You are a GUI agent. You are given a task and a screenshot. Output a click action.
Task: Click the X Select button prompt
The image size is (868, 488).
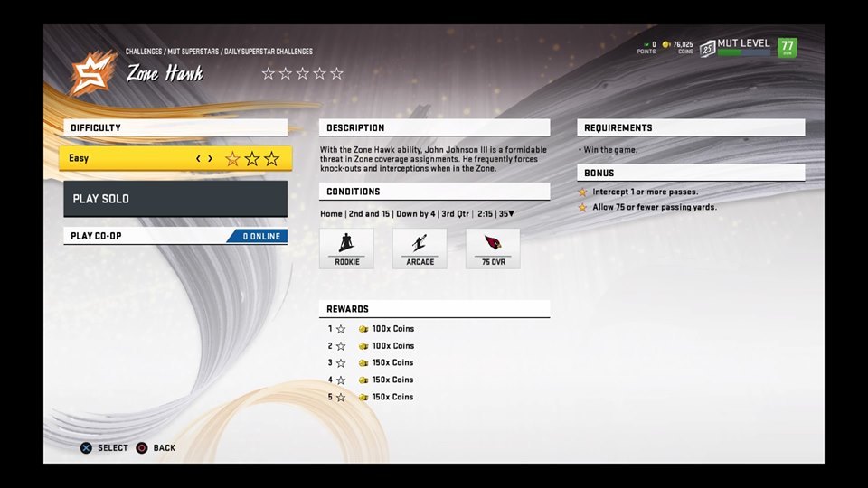pos(86,447)
